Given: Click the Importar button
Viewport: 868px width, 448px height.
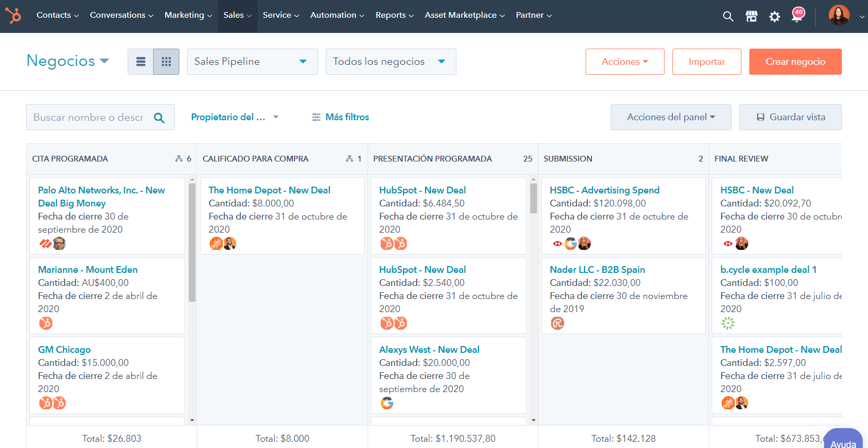Looking at the screenshot, I should coord(706,62).
